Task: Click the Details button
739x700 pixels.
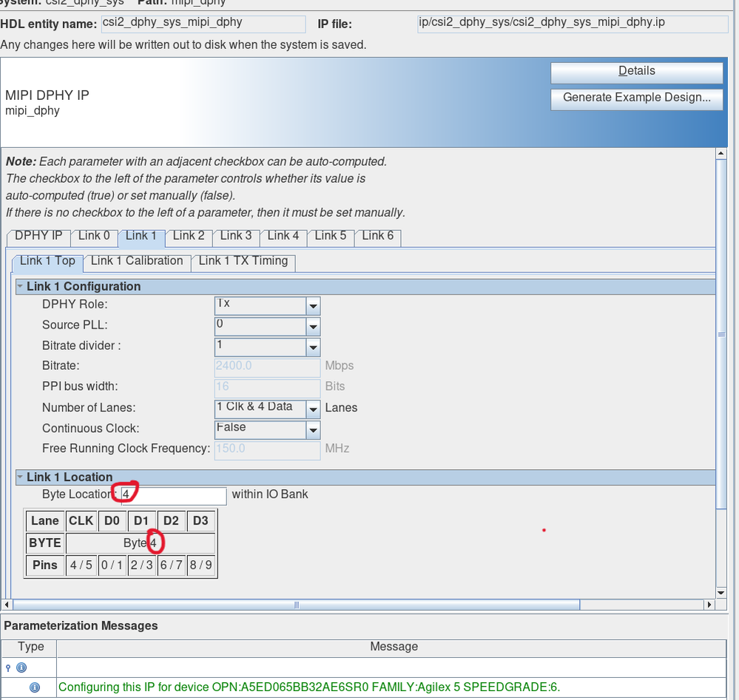Action: tap(636, 72)
